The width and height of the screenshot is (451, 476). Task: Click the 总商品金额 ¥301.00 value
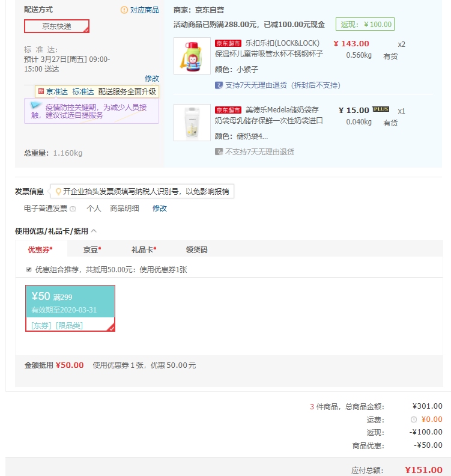tap(428, 406)
